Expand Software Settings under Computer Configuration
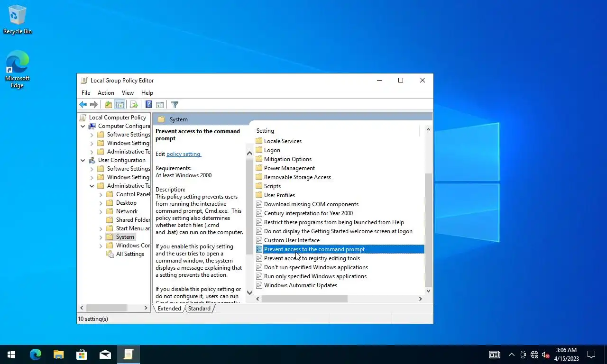The width and height of the screenshot is (607, 364). click(92, 135)
